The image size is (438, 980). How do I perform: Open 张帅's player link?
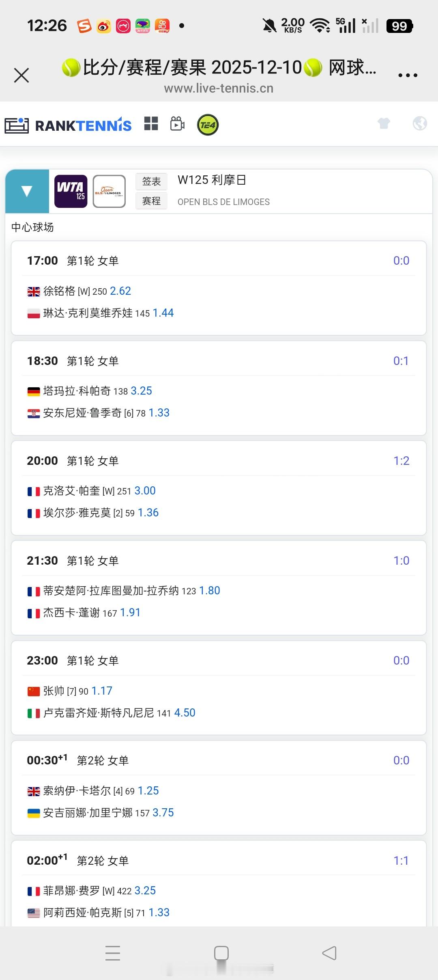pos(54,691)
